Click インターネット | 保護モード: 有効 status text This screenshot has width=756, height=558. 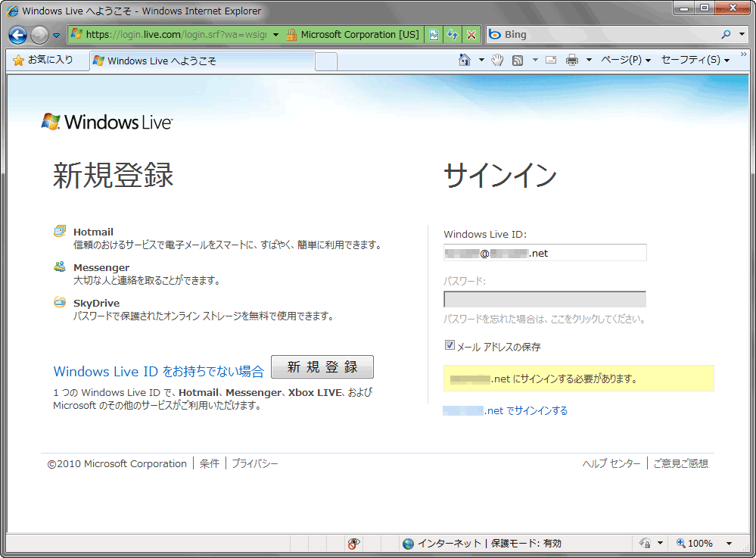coord(490,544)
